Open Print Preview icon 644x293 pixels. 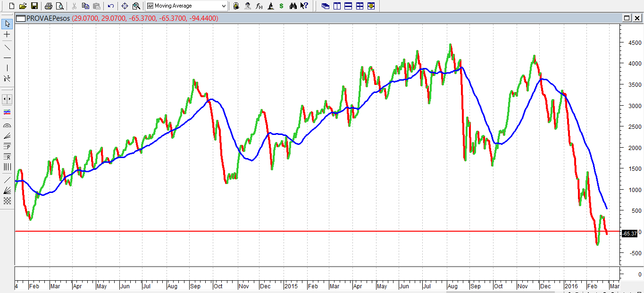click(59, 6)
